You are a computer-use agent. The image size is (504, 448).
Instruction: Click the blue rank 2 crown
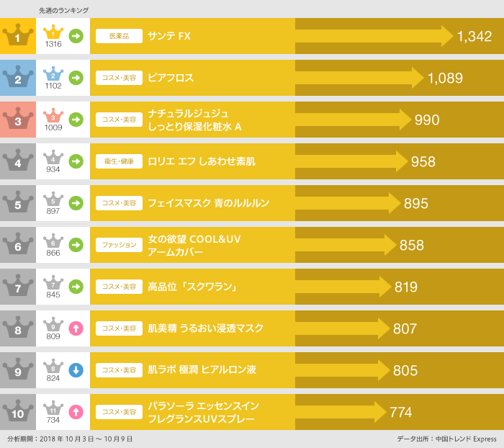pyautogui.click(x=18, y=78)
